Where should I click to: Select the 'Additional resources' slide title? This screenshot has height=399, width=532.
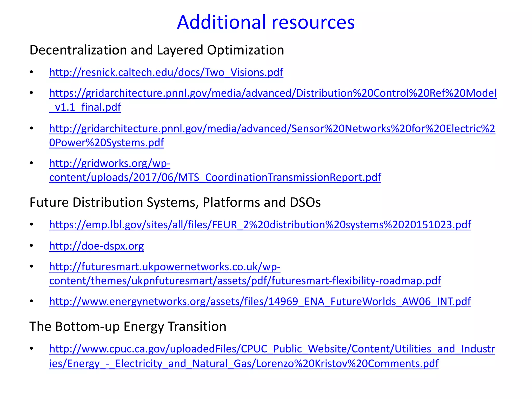[x=266, y=22]
